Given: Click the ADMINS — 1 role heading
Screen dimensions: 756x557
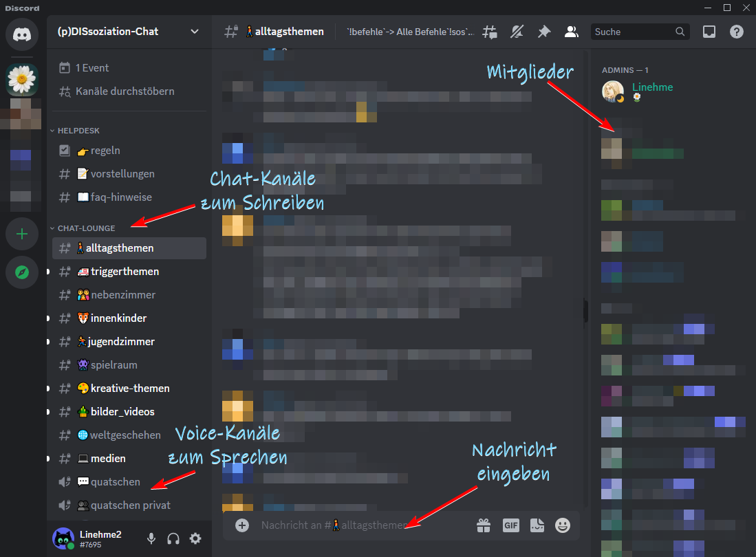Looking at the screenshot, I should pyautogui.click(x=625, y=70).
